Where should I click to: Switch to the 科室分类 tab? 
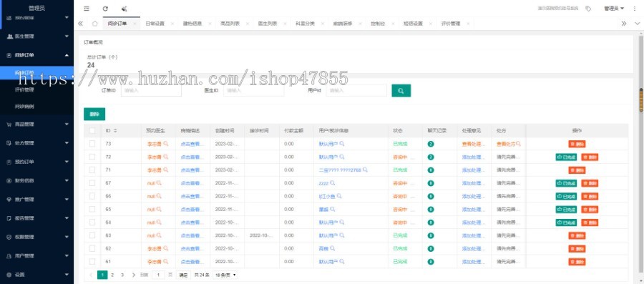[305, 24]
